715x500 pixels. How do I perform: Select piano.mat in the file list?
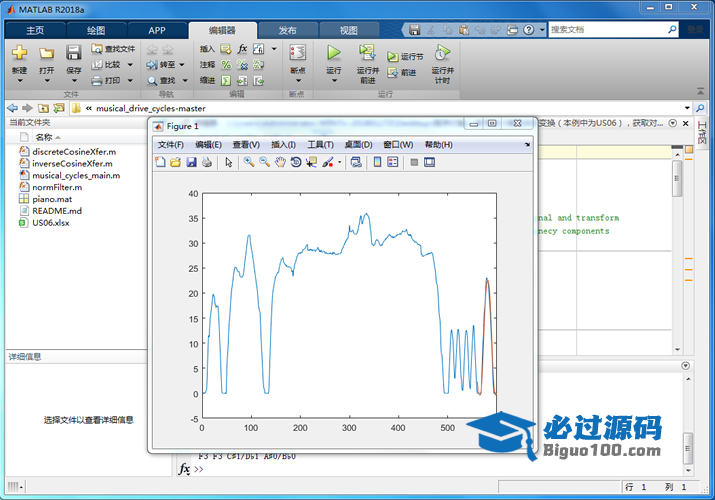coord(52,199)
